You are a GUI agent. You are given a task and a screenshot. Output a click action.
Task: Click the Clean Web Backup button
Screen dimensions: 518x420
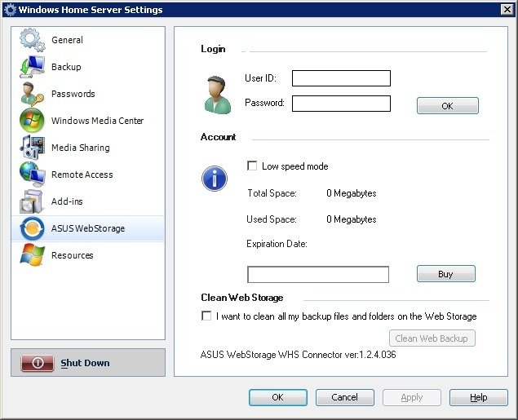pos(432,338)
